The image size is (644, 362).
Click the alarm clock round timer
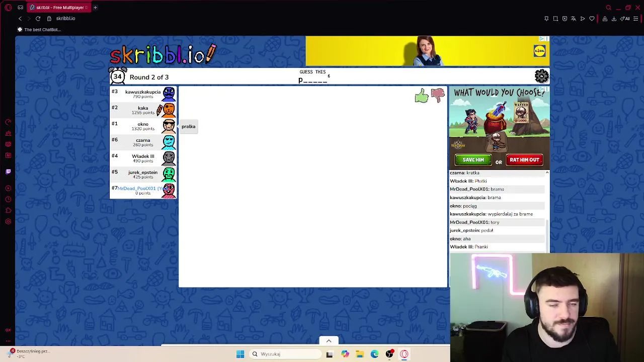pyautogui.click(x=118, y=76)
